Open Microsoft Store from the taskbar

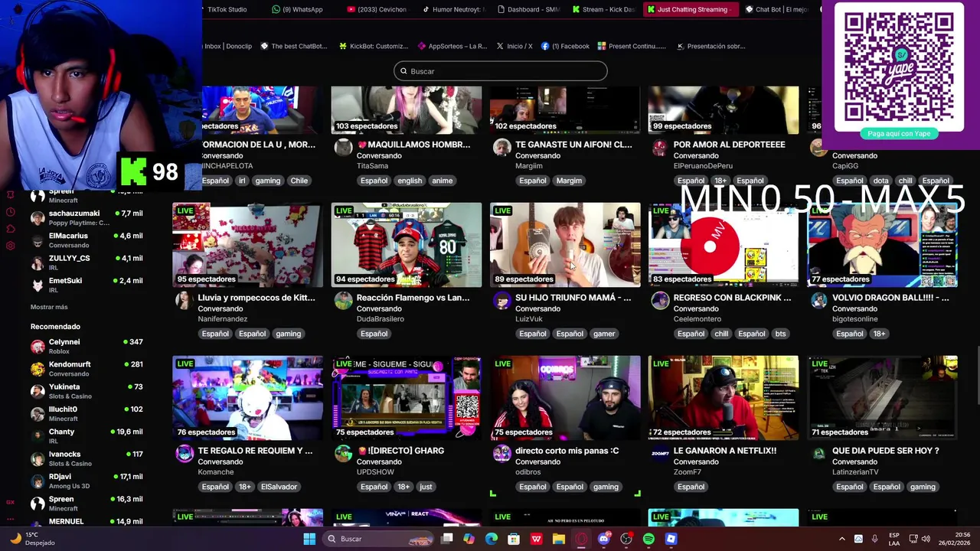pos(514,539)
